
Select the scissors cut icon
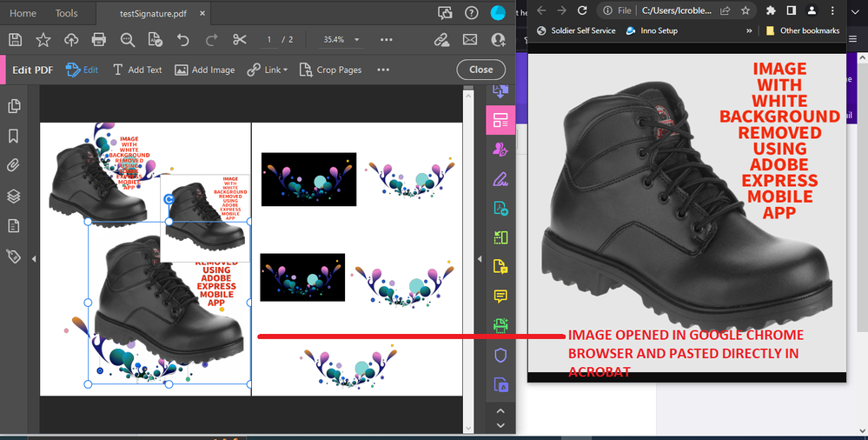coord(240,39)
